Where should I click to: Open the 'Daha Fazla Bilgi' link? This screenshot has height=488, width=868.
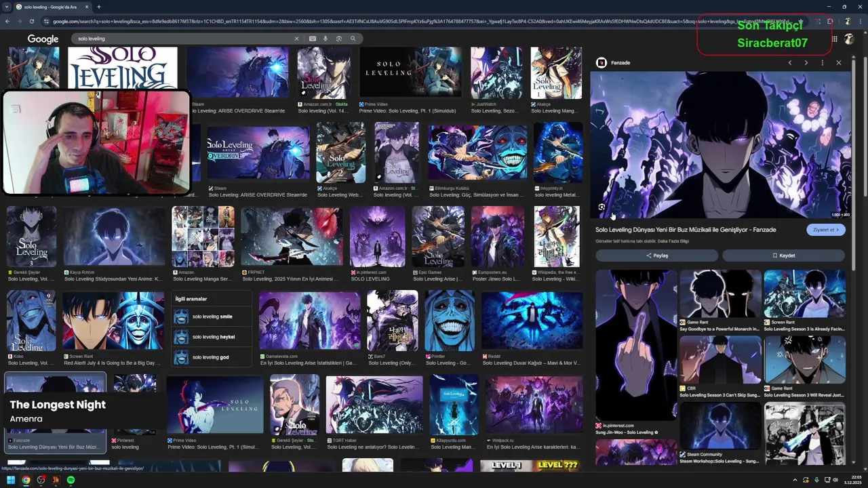tap(673, 241)
